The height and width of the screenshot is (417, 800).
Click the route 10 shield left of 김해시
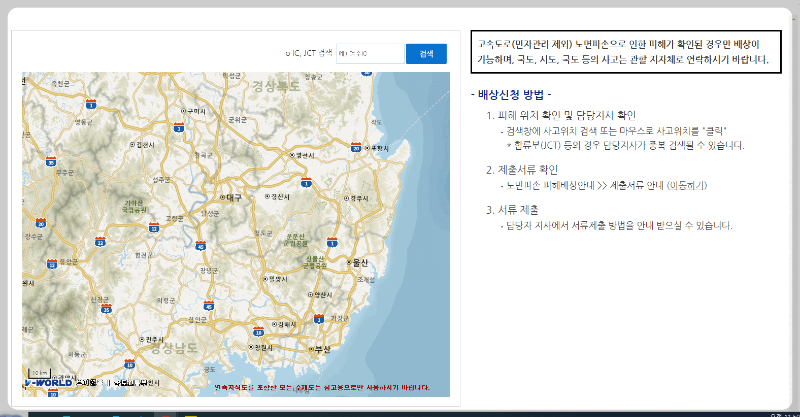tap(259, 332)
